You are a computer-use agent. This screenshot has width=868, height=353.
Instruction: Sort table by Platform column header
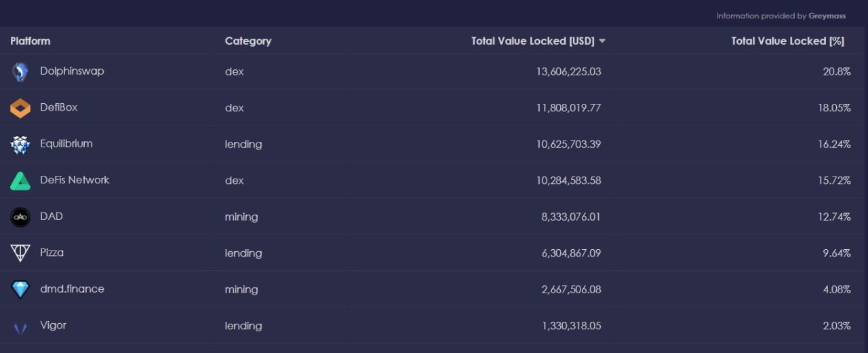(x=31, y=41)
